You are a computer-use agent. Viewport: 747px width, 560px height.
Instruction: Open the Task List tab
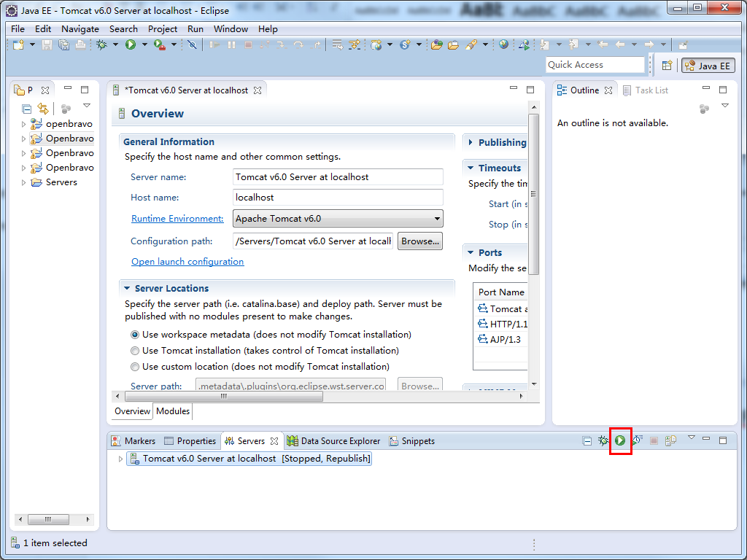tap(645, 90)
